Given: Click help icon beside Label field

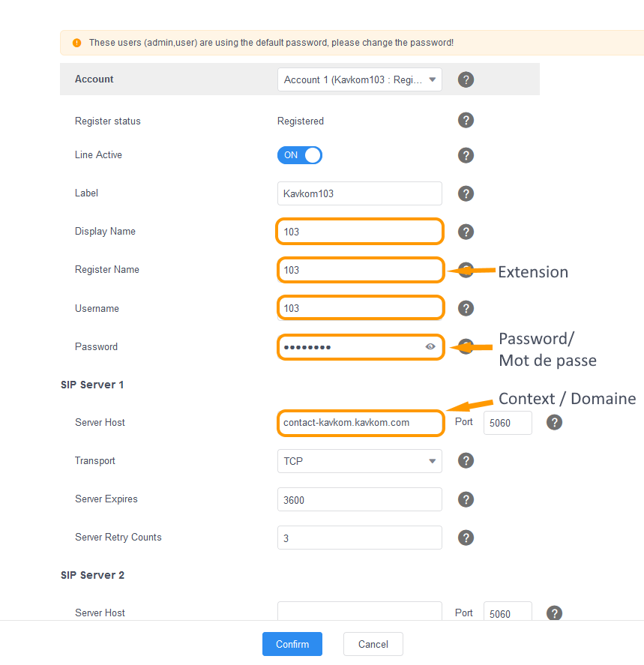Looking at the screenshot, I should coord(466,193).
